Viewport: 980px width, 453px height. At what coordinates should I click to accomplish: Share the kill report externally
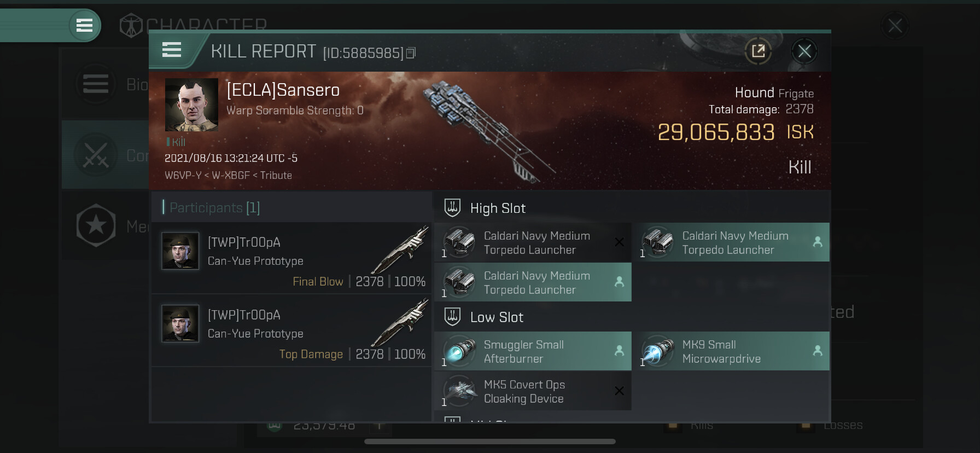coord(758,51)
